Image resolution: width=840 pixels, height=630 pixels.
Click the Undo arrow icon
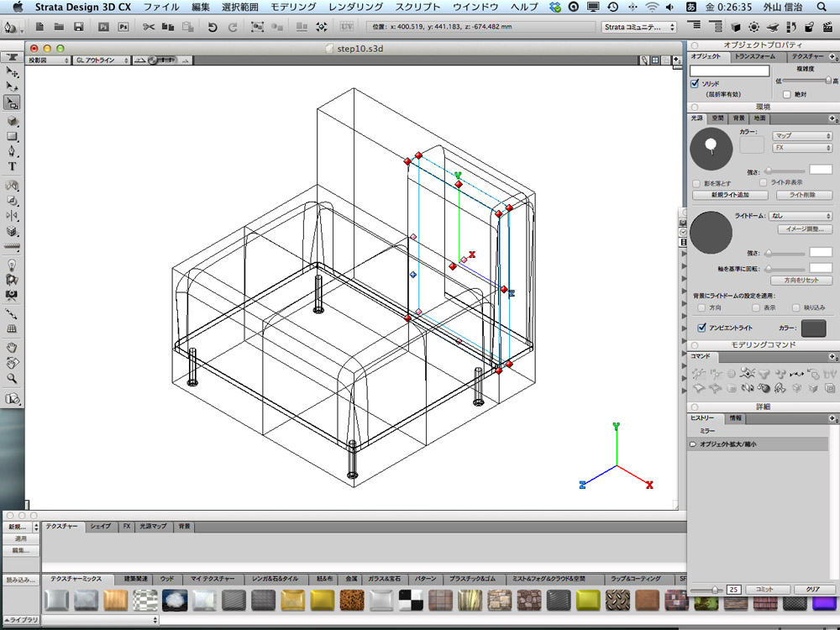(213, 27)
